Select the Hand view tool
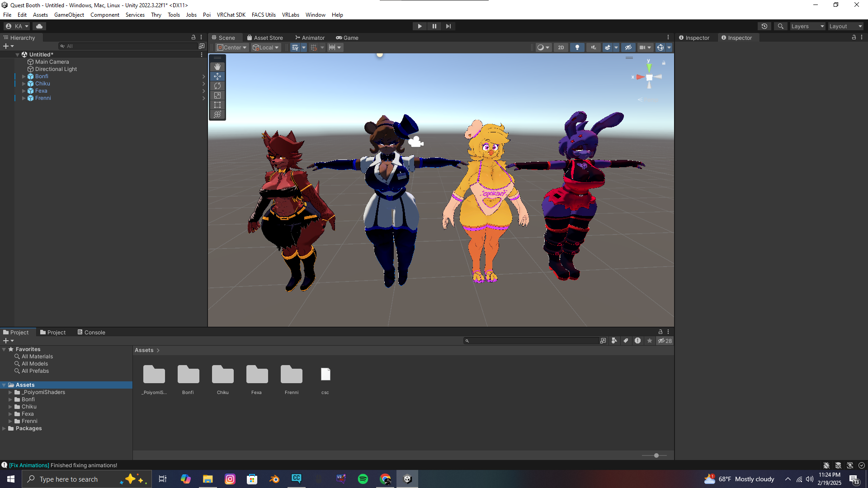The height and width of the screenshot is (488, 868). 217,67
